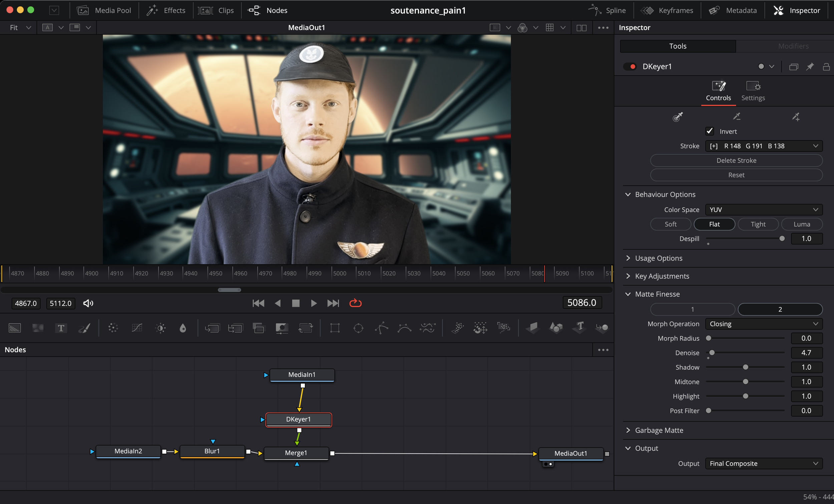This screenshot has width=834, height=504.
Task: Click the audio mute speaker icon
Action: click(88, 303)
